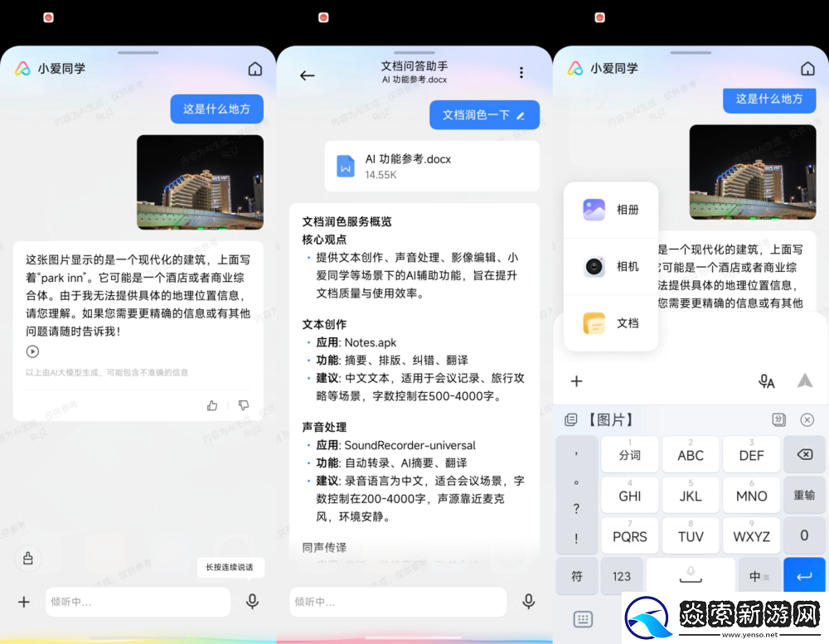Viewport: 829px width, 644px height.
Task: Give the AI answer a thumbs down
Action: (x=244, y=405)
